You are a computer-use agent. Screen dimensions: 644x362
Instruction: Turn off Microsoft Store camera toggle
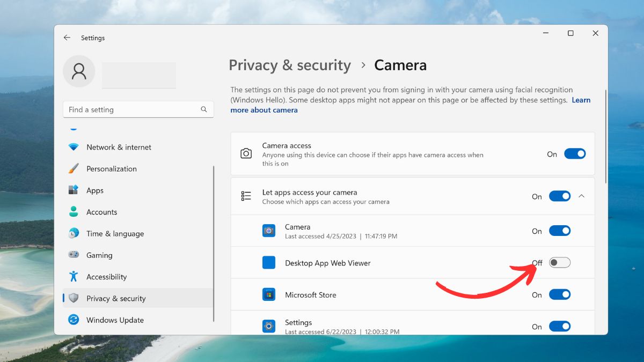click(x=560, y=294)
